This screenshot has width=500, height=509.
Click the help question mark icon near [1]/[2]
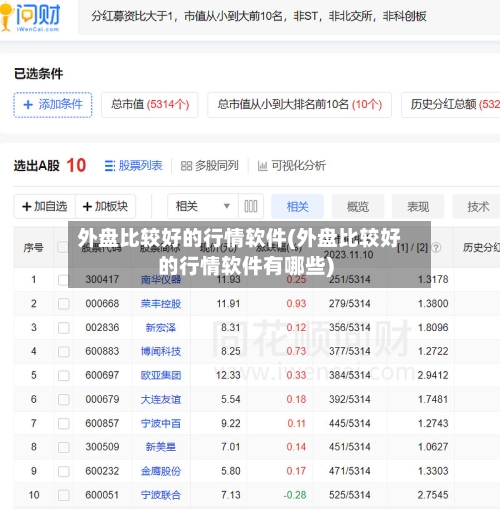point(436,247)
